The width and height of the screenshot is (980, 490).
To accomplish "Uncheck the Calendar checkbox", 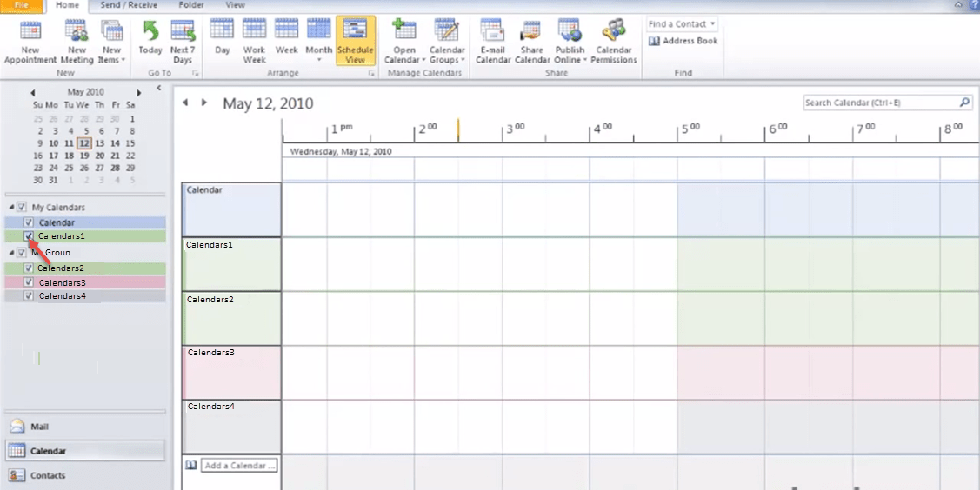I will 29,222.
